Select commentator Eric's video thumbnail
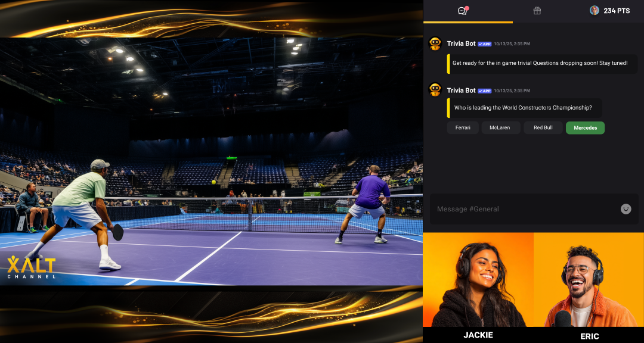The image size is (644, 343). coord(589,280)
